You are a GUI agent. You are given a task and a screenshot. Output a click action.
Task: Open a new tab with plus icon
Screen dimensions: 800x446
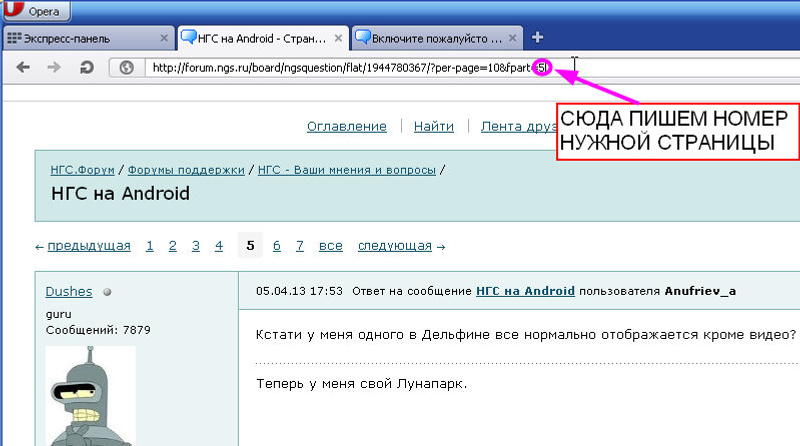pos(537,37)
